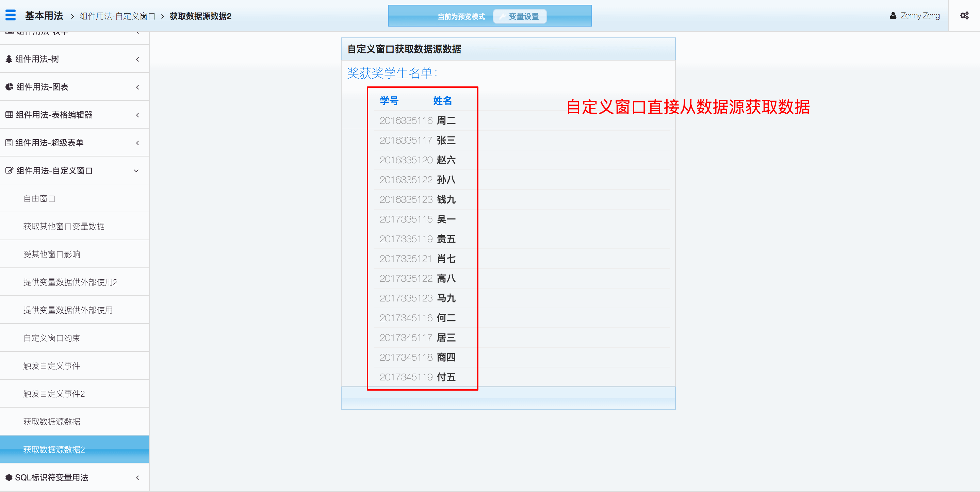The width and height of the screenshot is (980, 492).
Task: Collapse the 组件用法-自定义窗口 section chevron
Action: [136, 170]
